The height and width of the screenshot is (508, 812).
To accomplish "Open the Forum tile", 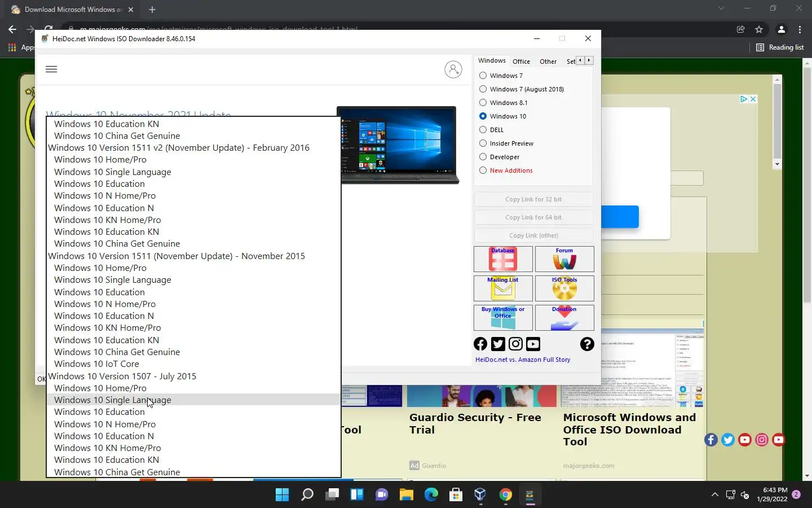I will 564,259.
